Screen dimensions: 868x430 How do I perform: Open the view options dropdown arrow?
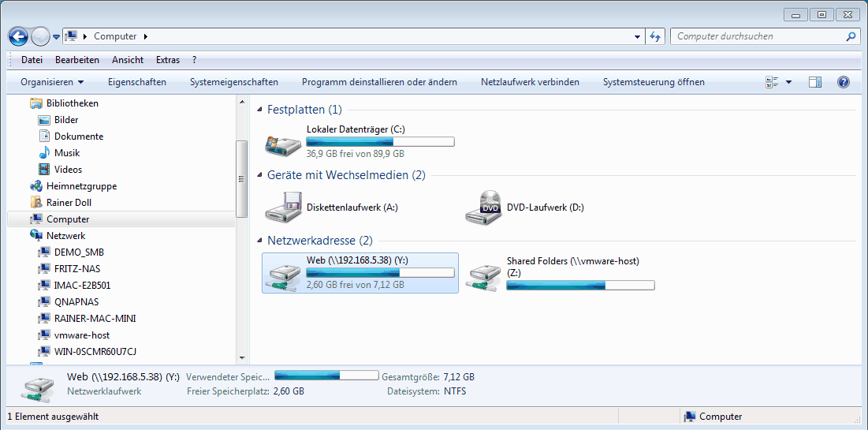[x=789, y=82]
